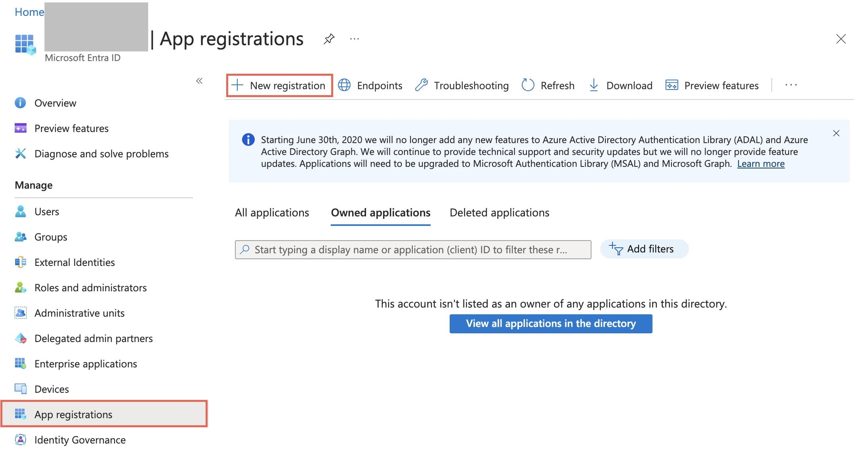Click the sidebar Preview features icon

coord(21,128)
